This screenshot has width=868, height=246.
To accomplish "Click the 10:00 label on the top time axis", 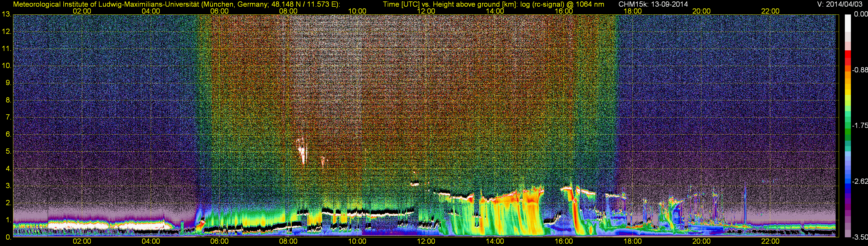I will [x=357, y=11].
